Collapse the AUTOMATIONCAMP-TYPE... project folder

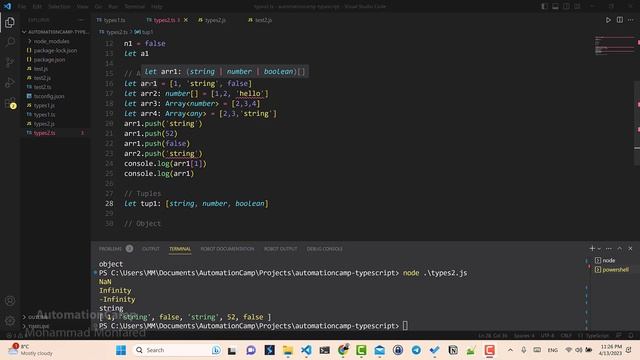coord(55,32)
